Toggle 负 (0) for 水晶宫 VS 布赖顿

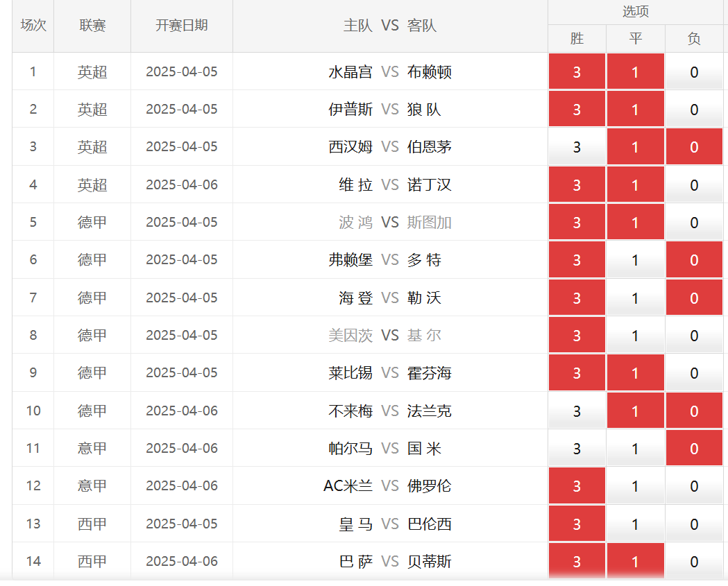click(x=694, y=71)
